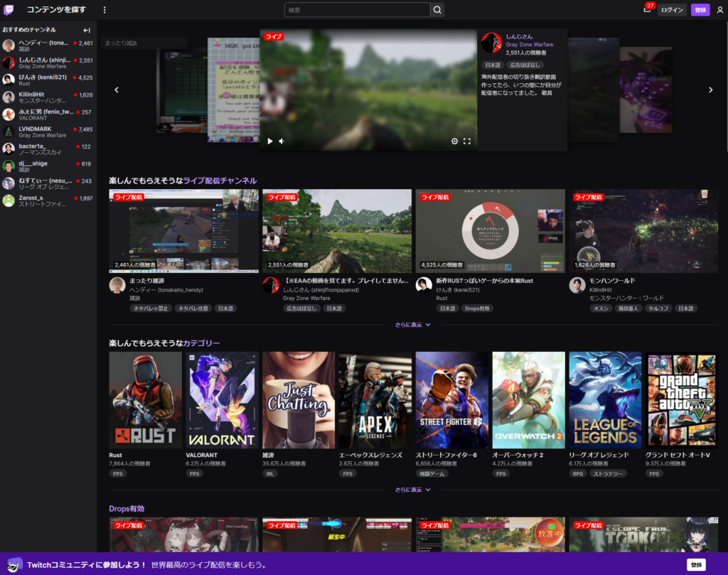The width and height of the screenshot is (728, 575).
Task: Open Gray Zone Warfare link in featured panel
Action: (x=529, y=45)
